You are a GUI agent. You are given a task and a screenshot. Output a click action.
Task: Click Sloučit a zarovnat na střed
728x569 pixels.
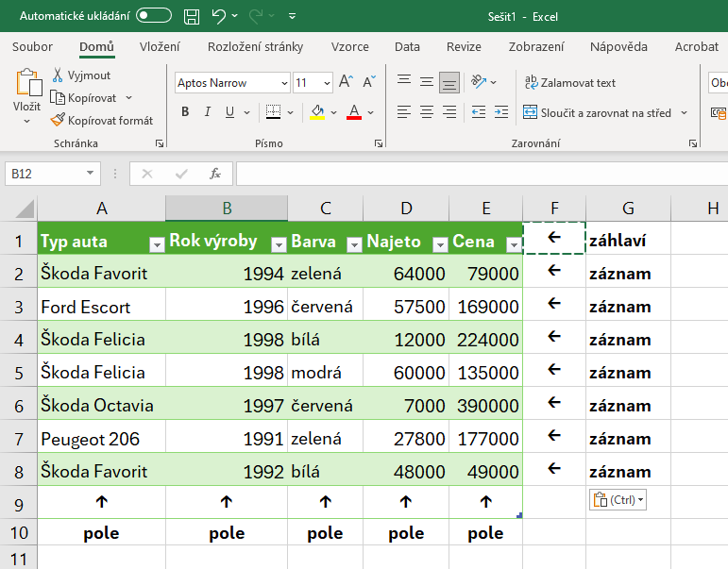[x=598, y=113]
